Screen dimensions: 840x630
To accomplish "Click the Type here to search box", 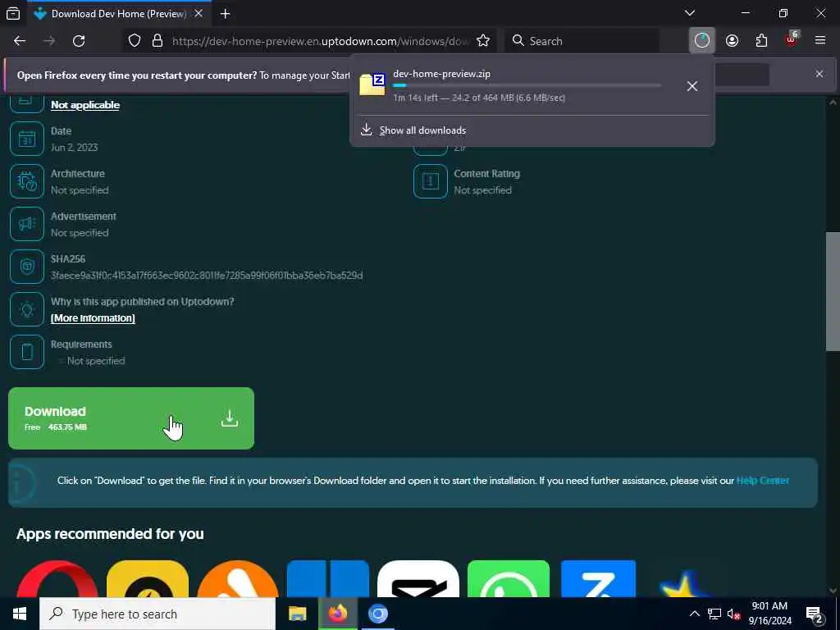I will 157,614.
